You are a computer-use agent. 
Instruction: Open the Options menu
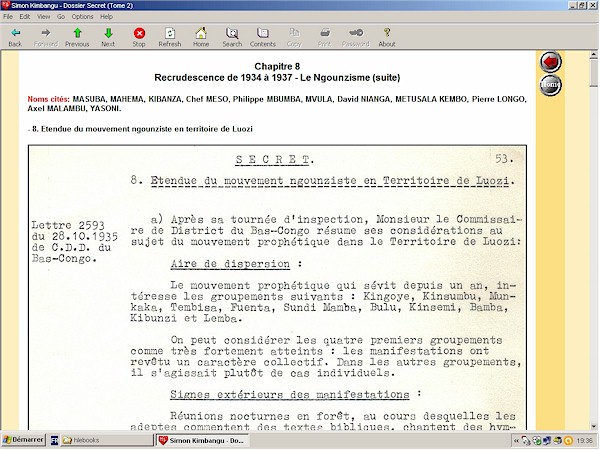(x=84, y=16)
